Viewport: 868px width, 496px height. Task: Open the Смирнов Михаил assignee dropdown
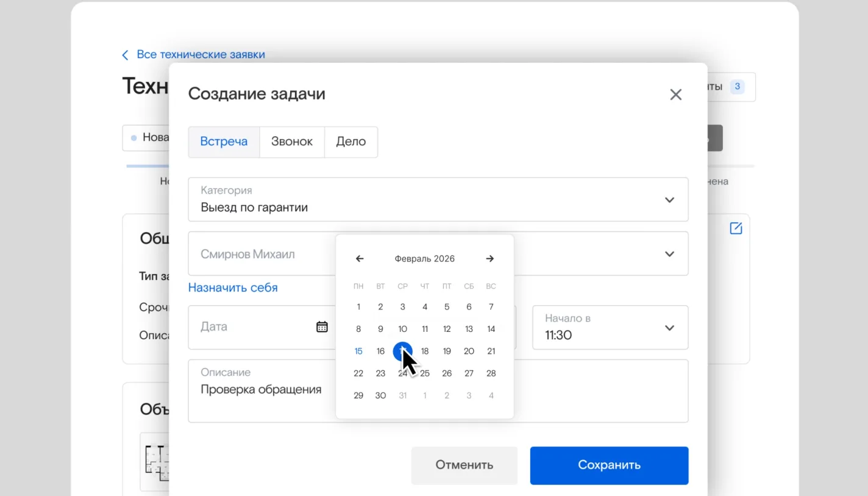[669, 254]
